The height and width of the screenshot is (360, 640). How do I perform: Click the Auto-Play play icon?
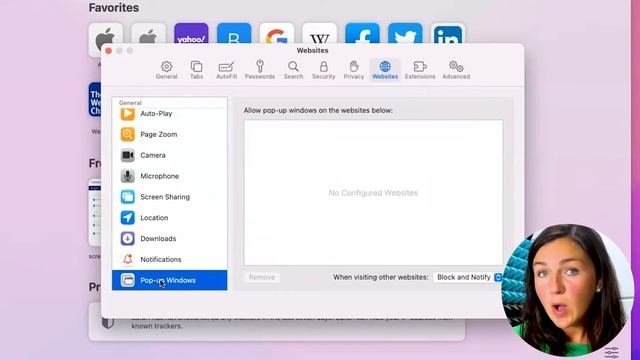tap(127, 113)
